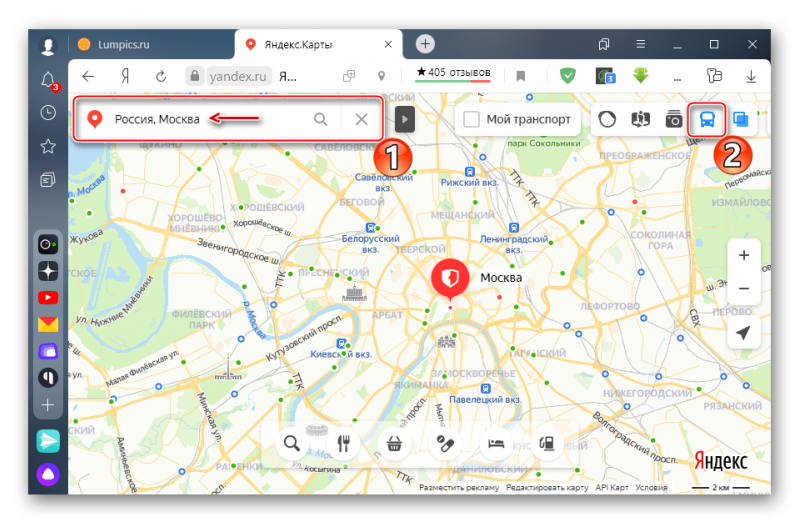
Task: Launch the YouTube sidebar shortcut
Action: (x=48, y=297)
